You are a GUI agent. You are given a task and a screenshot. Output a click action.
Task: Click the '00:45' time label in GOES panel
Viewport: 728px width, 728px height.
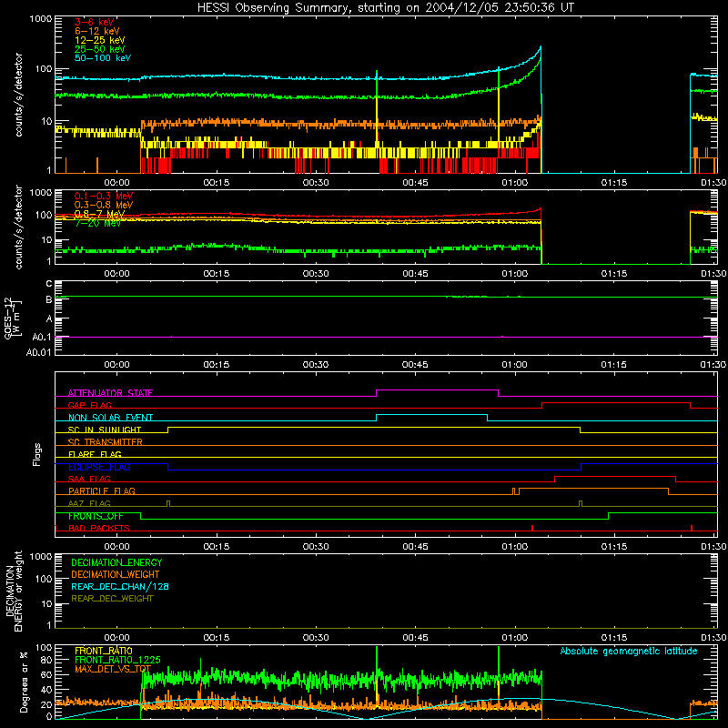pyautogui.click(x=415, y=365)
